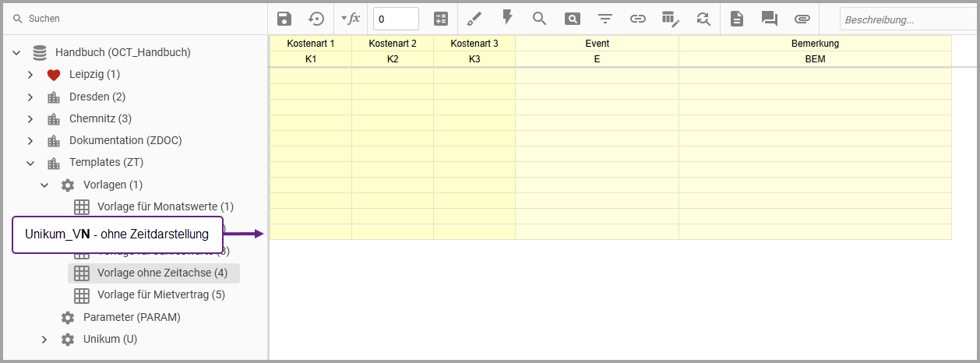Screen dimensions: 980x363
Task: Open the comments speech bubble icon
Action: [x=769, y=19]
